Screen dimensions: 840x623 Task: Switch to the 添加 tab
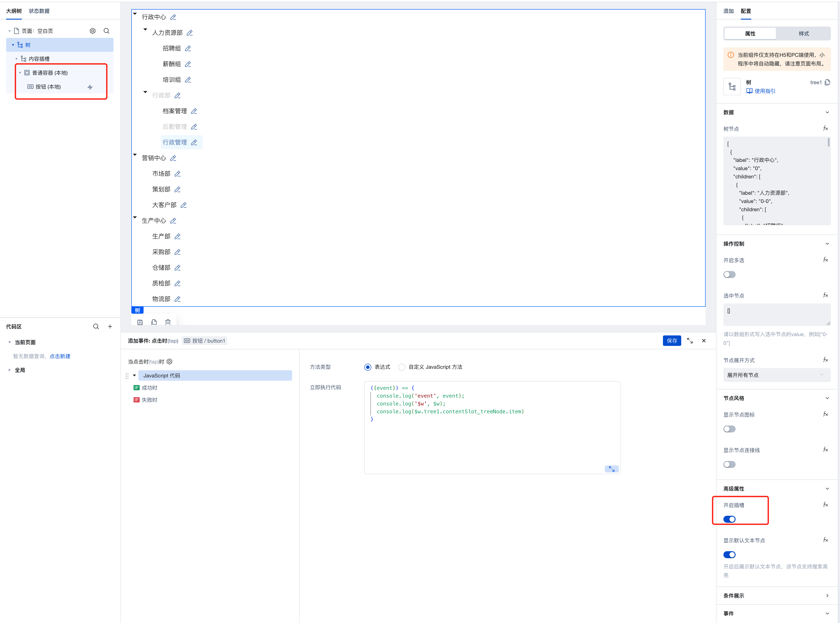[728, 11]
